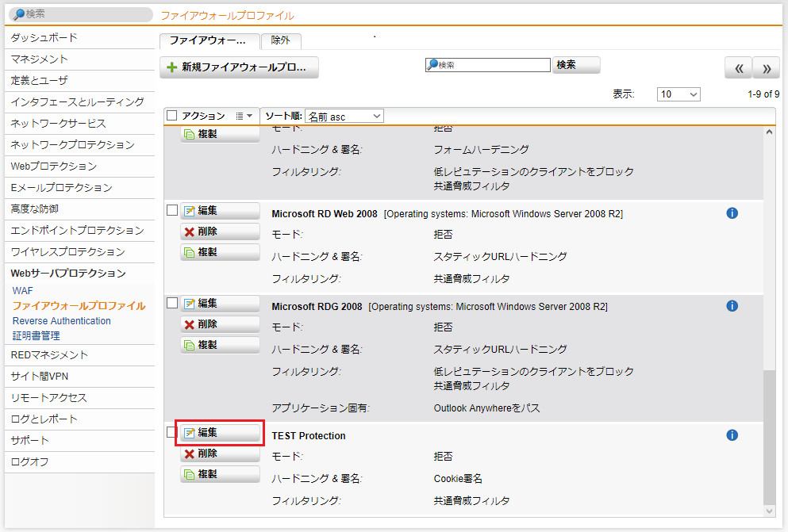
Task: Click the 1-9 of 9 pager text
Action: coord(763,94)
